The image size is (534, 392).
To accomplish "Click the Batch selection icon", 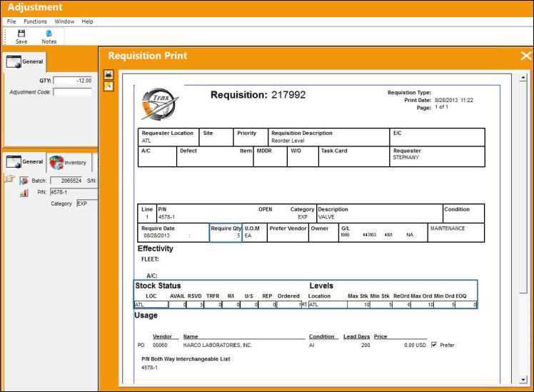I will pos(24,181).
